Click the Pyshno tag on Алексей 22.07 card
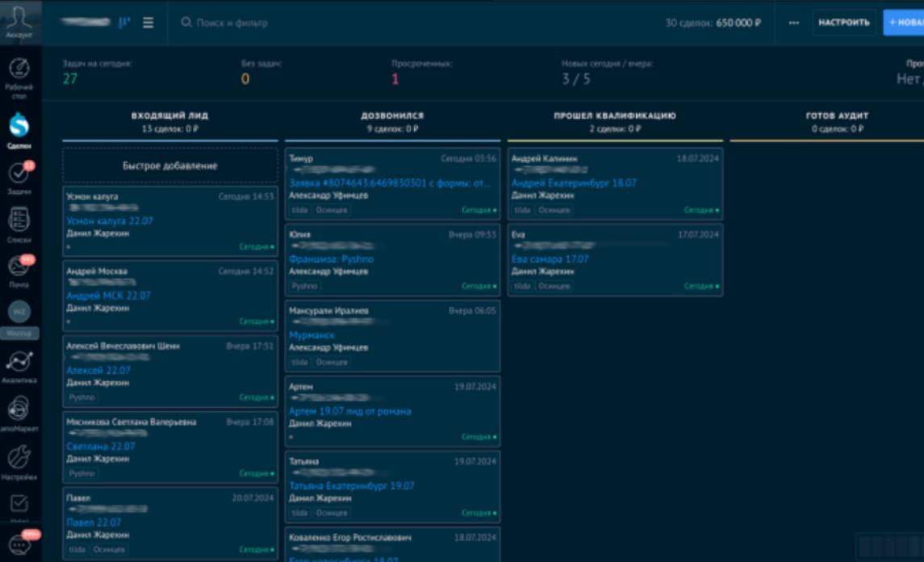Screen dimensions: 924x562 [82, 397]
